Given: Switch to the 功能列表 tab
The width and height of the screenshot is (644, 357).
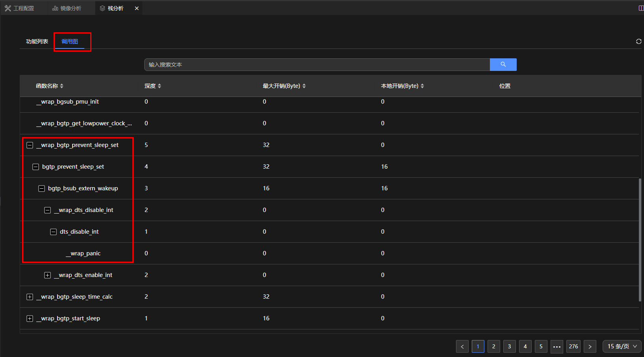Looking at the screenshot, I should pos(37,41).
